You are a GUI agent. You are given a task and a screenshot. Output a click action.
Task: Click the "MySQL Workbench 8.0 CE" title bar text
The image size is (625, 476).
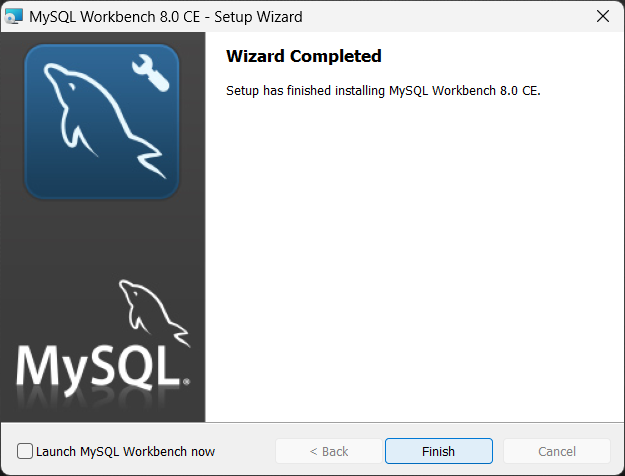pos(115,17)
